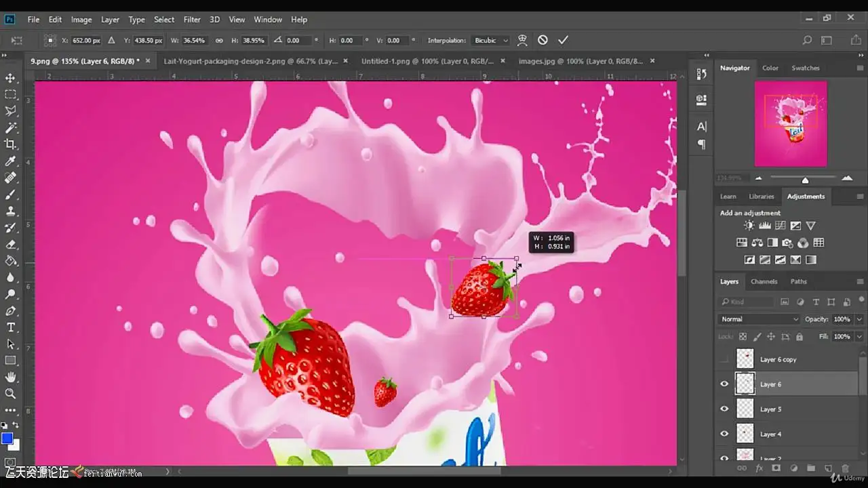Create a new layer group
Screen dimensions: 868x488
(x=811, y=468)
